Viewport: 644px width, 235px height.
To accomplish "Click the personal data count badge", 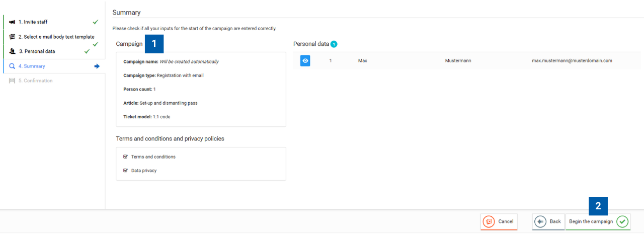I will click(334, 44).
